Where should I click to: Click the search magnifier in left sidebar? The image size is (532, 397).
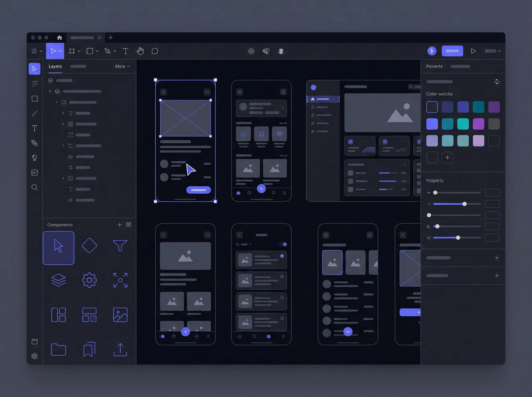click(x=35, y=187)
